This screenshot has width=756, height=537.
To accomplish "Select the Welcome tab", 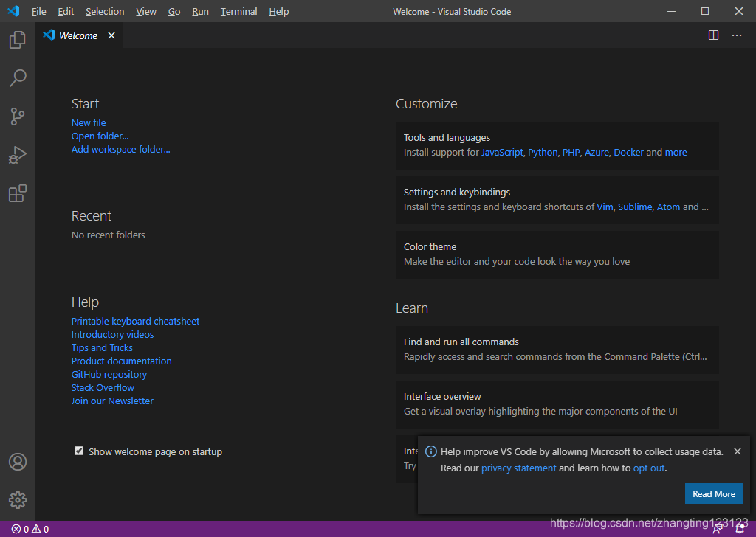I will [x=78, y=35].
